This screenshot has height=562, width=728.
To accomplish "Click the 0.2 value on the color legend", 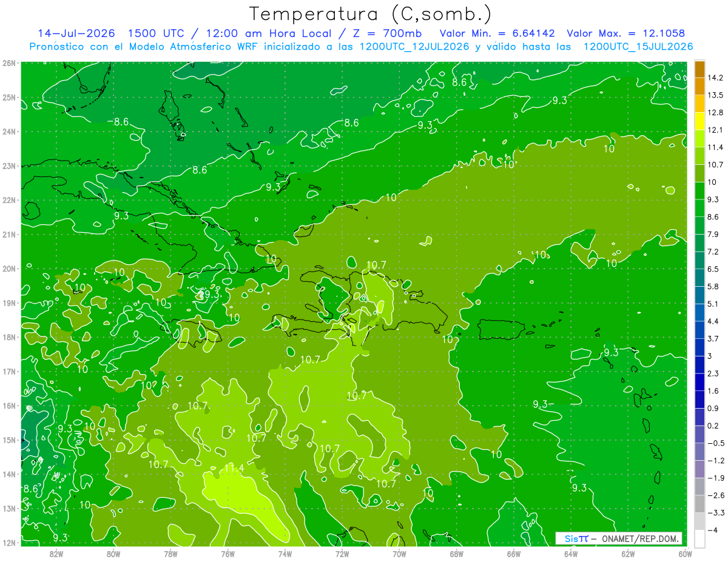I will point(713,426).
